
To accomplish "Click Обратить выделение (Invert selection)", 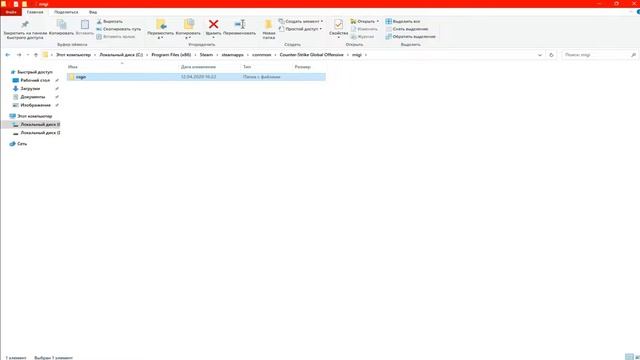I will point(411,37).
